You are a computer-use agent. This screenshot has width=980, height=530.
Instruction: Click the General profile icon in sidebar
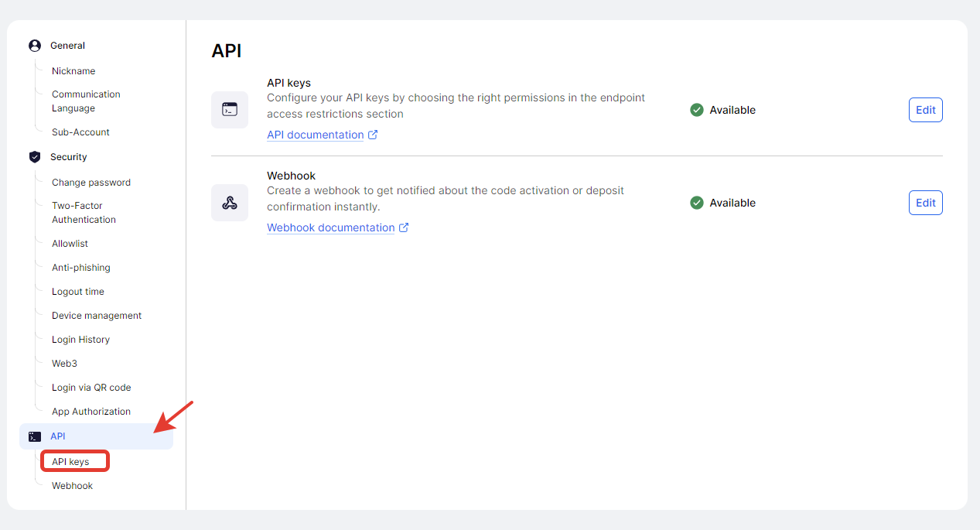pos(35,46)
